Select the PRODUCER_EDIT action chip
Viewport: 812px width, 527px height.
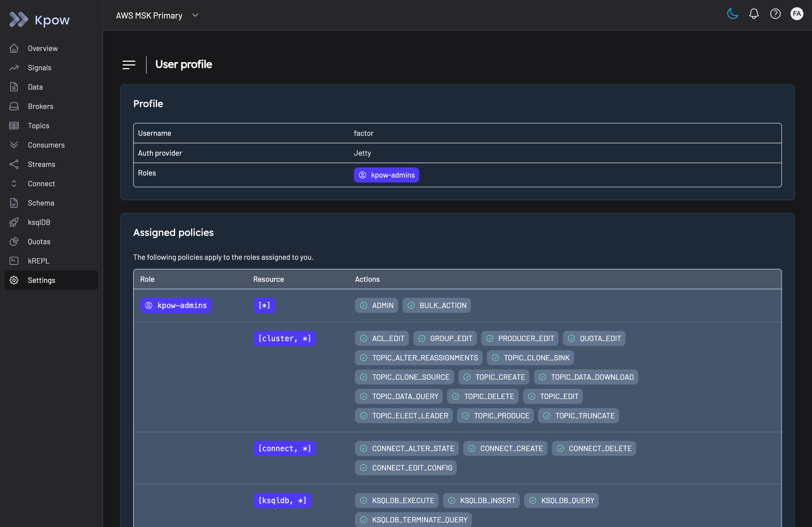coord(520,338)
